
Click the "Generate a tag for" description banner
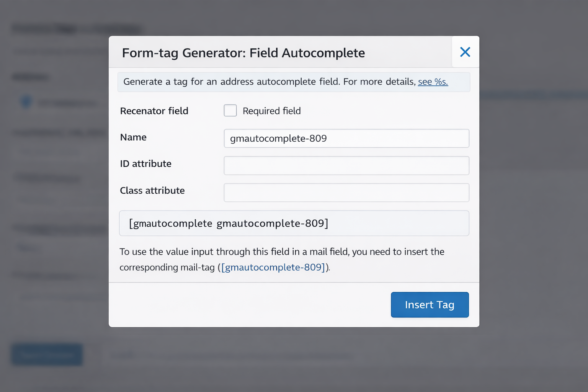pos(268,82)
